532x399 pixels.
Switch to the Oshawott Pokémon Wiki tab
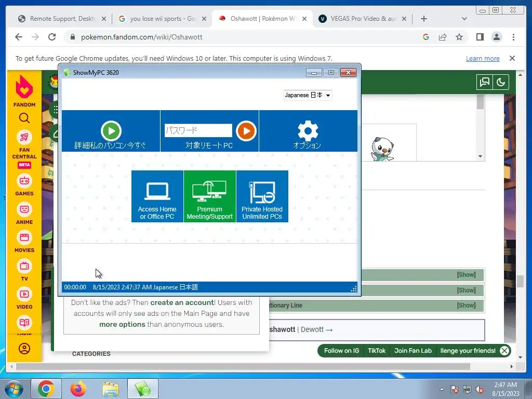click(262, 19)
